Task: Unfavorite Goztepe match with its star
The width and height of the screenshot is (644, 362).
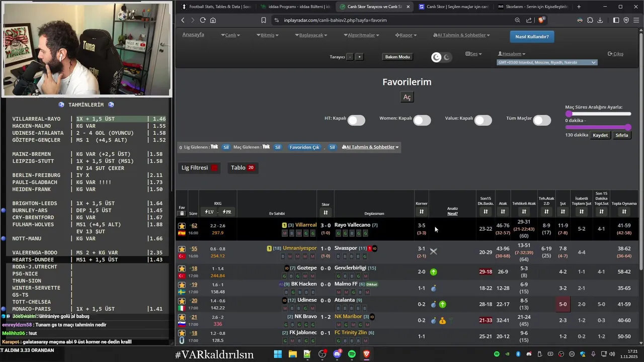Action: click(x=182, y=268)
